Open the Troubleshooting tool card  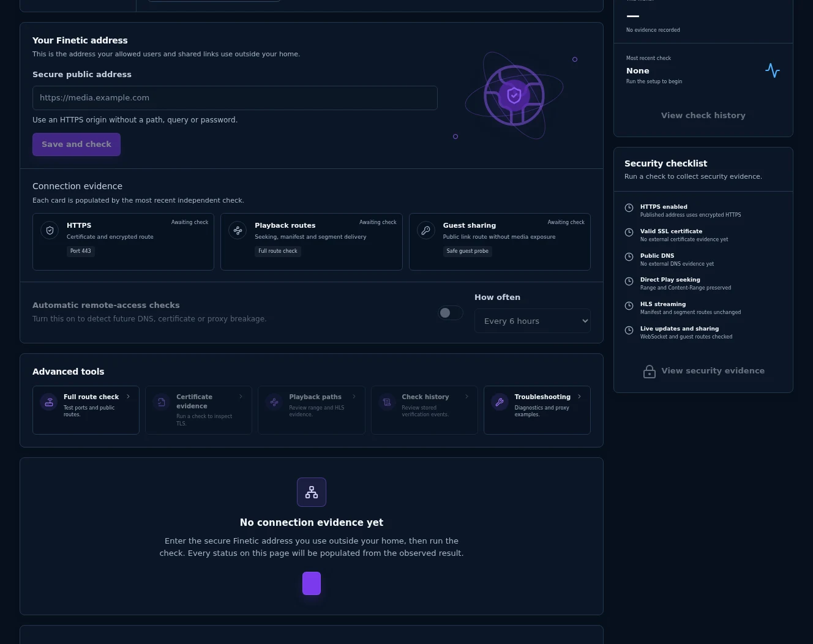click(537, 410)
